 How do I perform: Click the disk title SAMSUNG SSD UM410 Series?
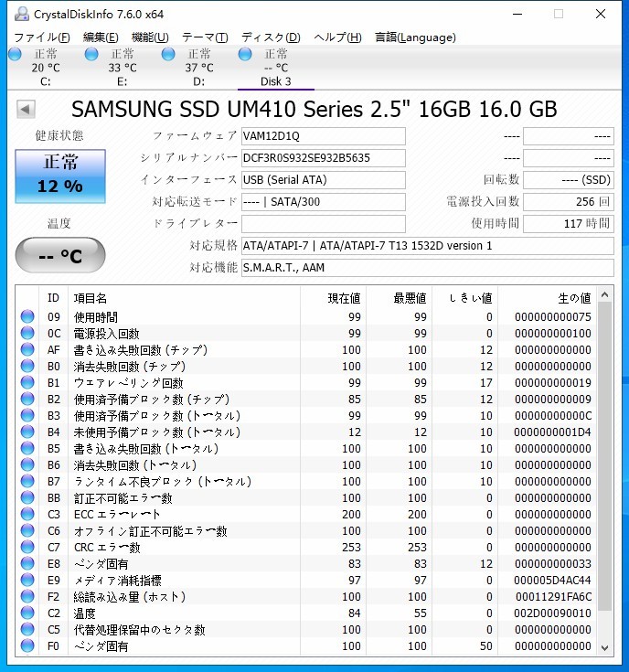tap(314, 109)
